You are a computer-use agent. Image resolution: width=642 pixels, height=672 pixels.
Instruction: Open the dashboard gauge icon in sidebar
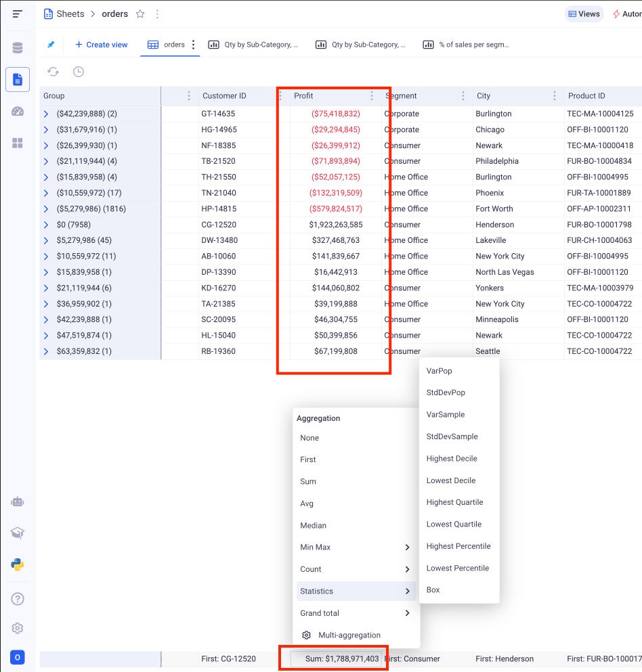click(x=18, y=112)
